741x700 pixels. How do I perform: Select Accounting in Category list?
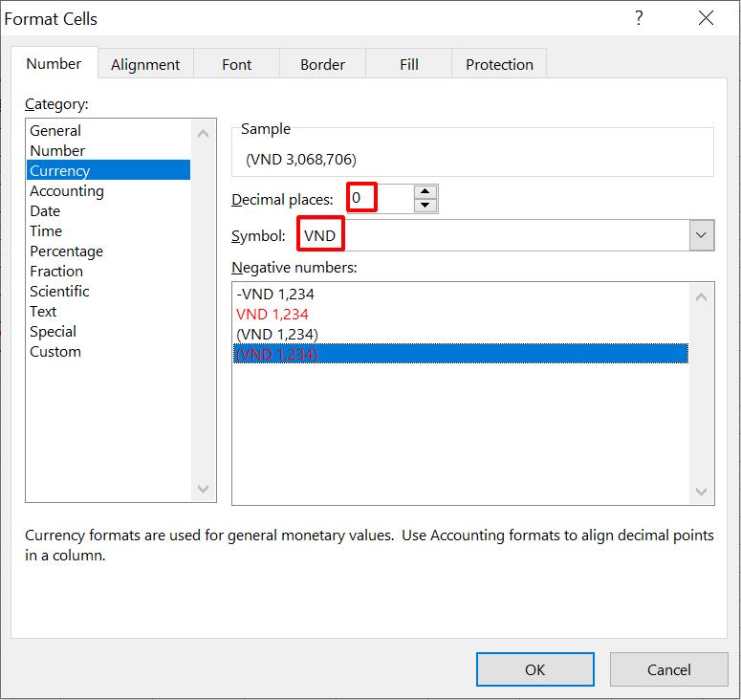(67, 191)
